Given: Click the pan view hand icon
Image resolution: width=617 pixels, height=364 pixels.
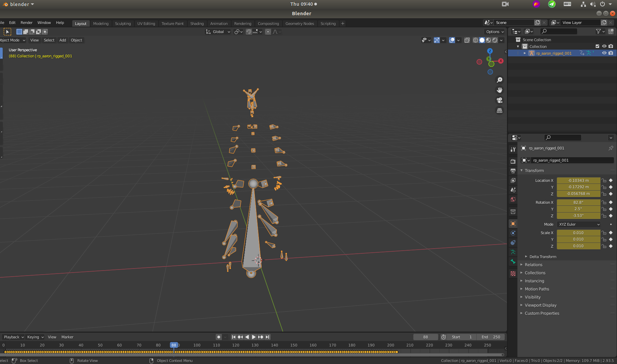Looking at the screenshot, I should point(500,90).
